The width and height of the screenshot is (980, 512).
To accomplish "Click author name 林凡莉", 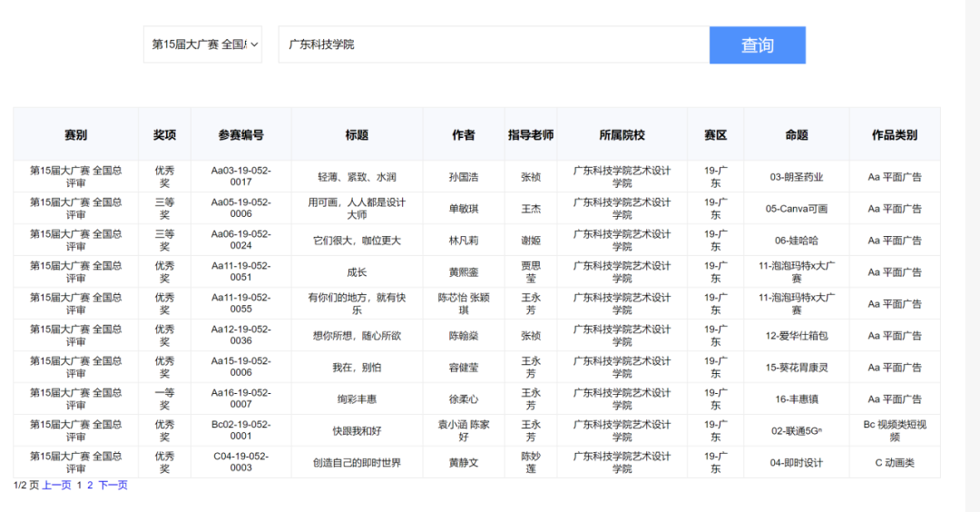I will click(463, 241).
